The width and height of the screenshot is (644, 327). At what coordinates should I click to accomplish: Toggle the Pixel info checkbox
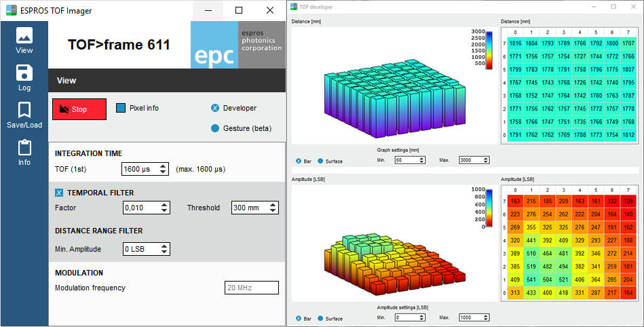pyautogui.click(x=121, y=108)
